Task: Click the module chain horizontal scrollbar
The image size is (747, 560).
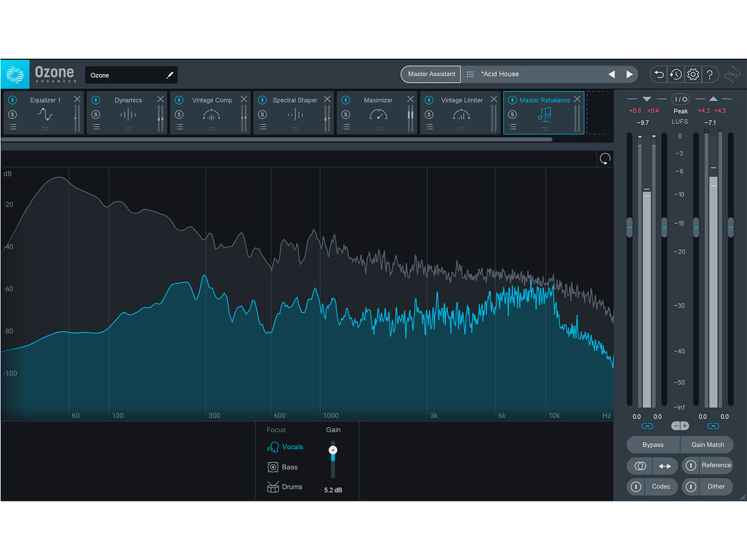Action: [276, 140]
